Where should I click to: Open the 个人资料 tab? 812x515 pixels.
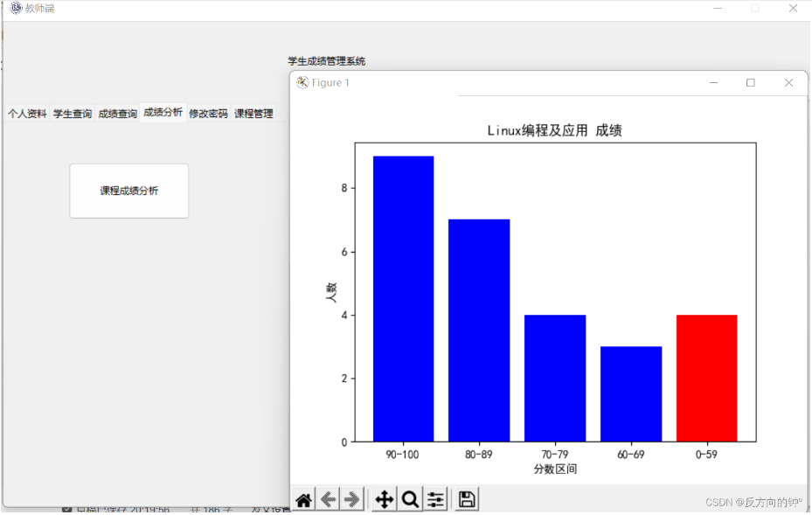click(27, 114)
